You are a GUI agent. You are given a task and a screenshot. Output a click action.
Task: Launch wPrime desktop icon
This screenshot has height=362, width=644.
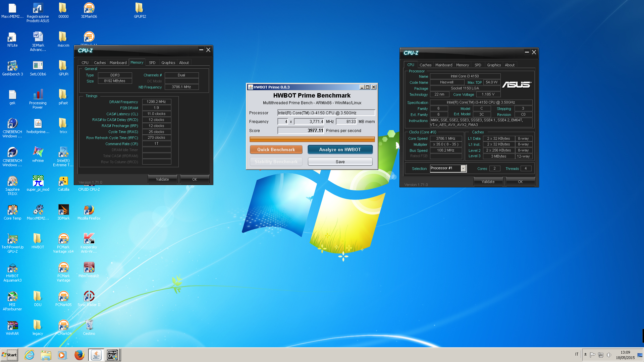click(x=38, y=155)
